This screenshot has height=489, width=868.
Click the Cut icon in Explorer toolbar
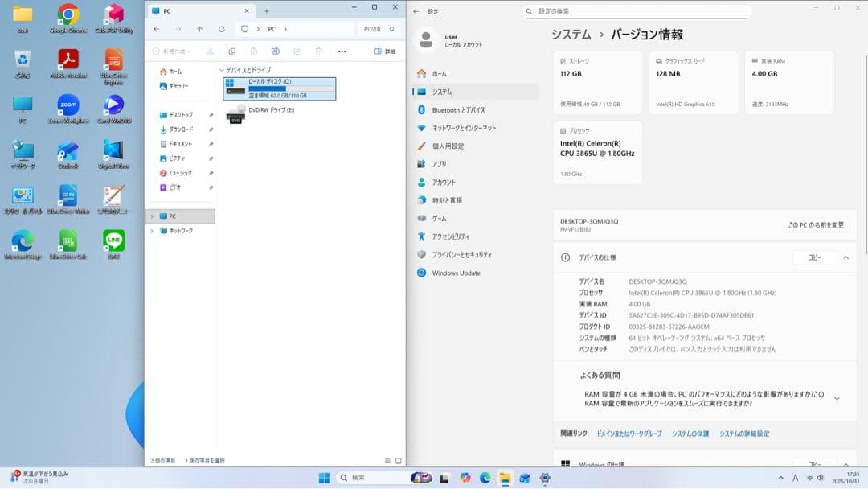pyautogui.click(x=209, y=51)
